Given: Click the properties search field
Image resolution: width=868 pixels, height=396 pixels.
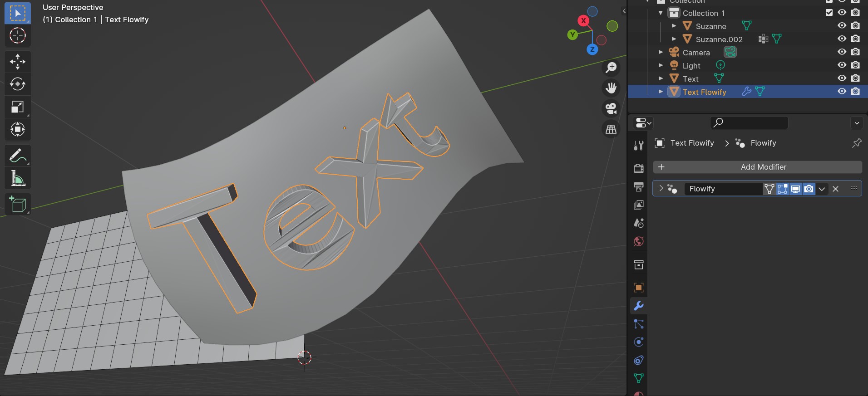Looking at the screenshot, I should [749, 122].
